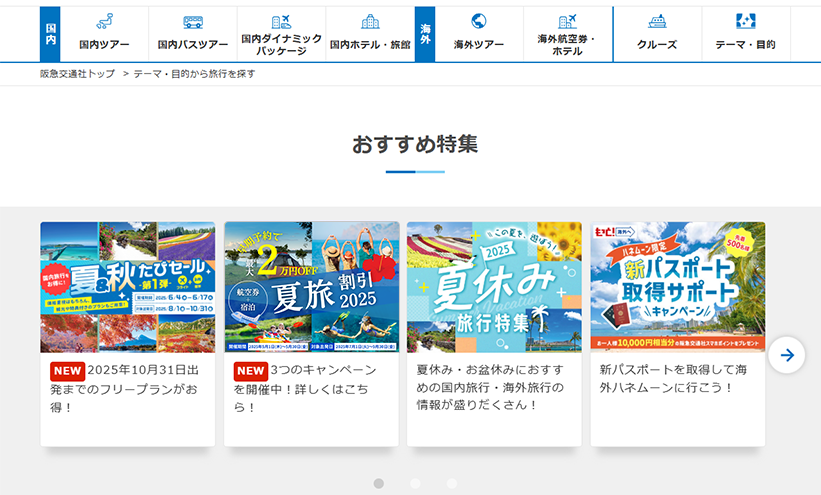821x495 pixels.
Task: Advance carousel with the right arrow button
Action: pyautogui.click(x=787, y=355)
